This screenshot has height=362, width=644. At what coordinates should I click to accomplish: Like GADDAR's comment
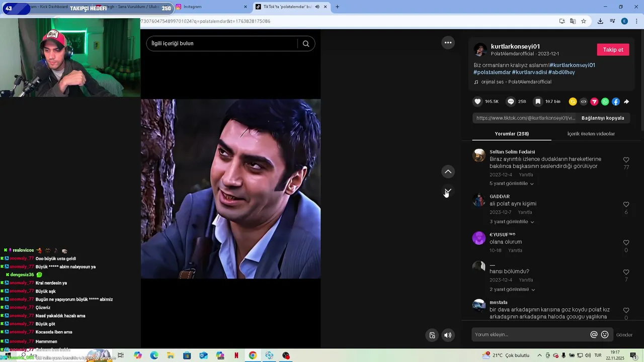626,205
